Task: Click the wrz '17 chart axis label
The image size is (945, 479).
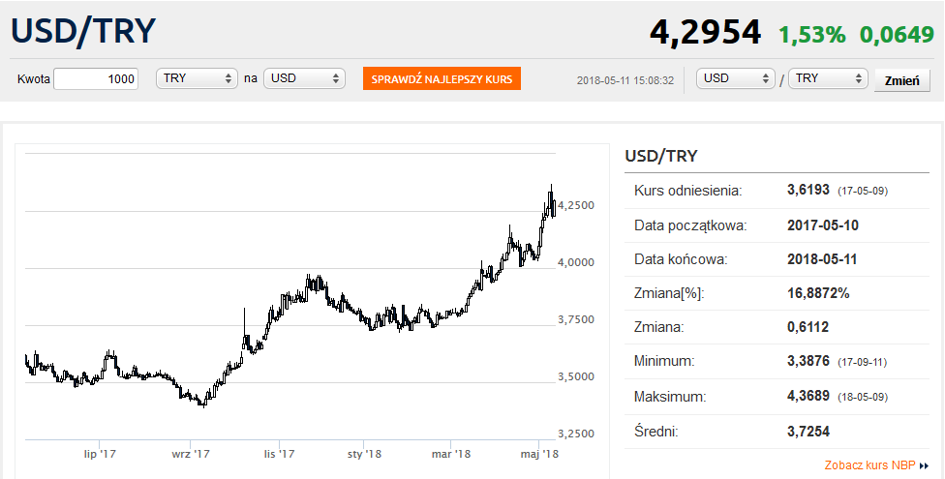Action: coord(190,454)
